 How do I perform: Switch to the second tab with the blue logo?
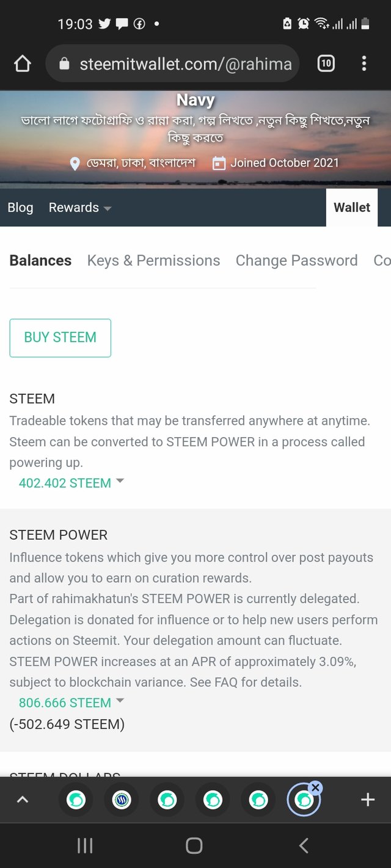click(122, 800)
